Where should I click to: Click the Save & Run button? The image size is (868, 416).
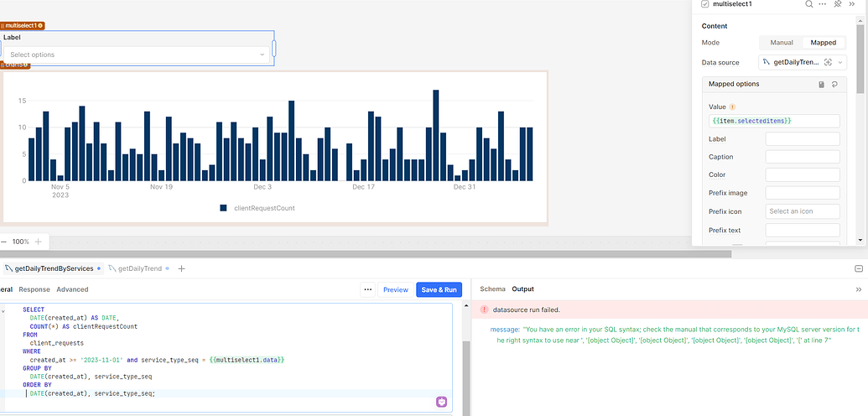pos(439,289)
